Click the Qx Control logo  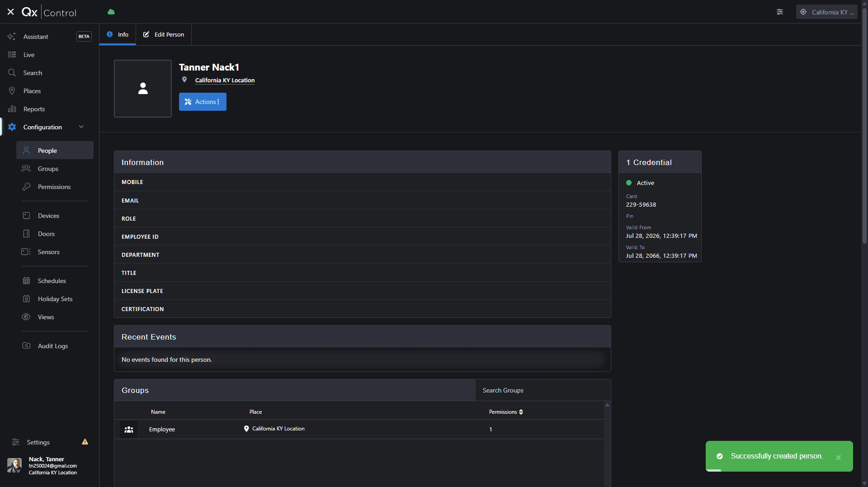pos(49,12)
